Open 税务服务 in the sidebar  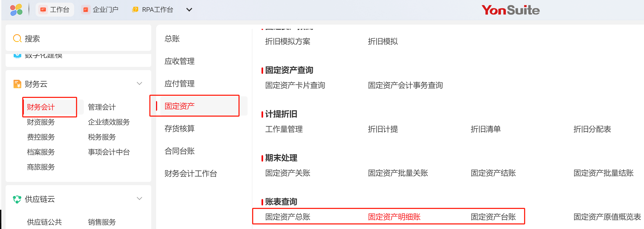102,137
